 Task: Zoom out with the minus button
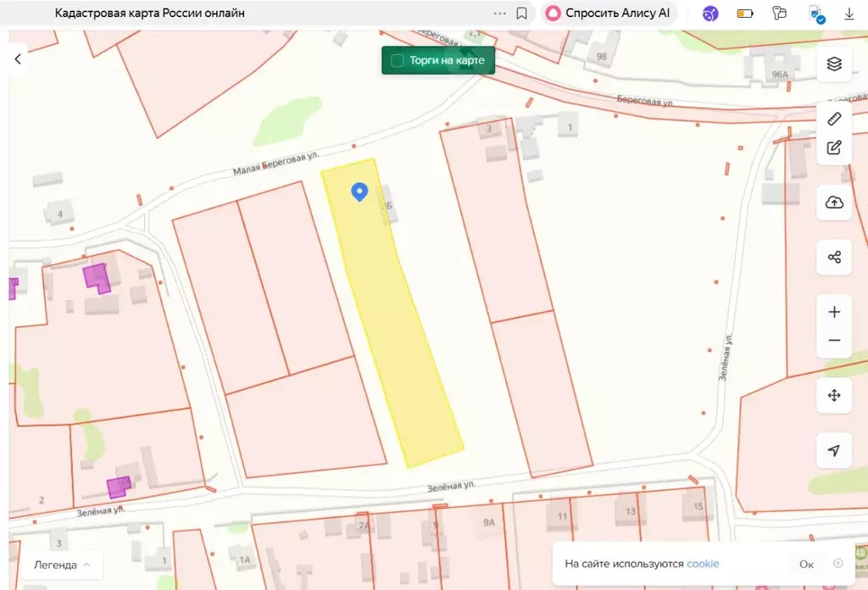pos(834,341)
